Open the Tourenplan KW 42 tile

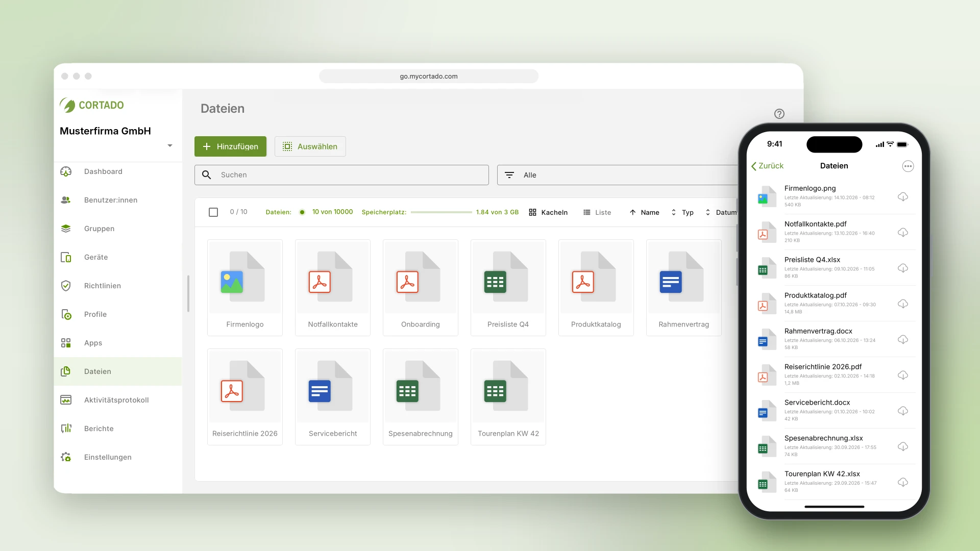coord(508,397)
